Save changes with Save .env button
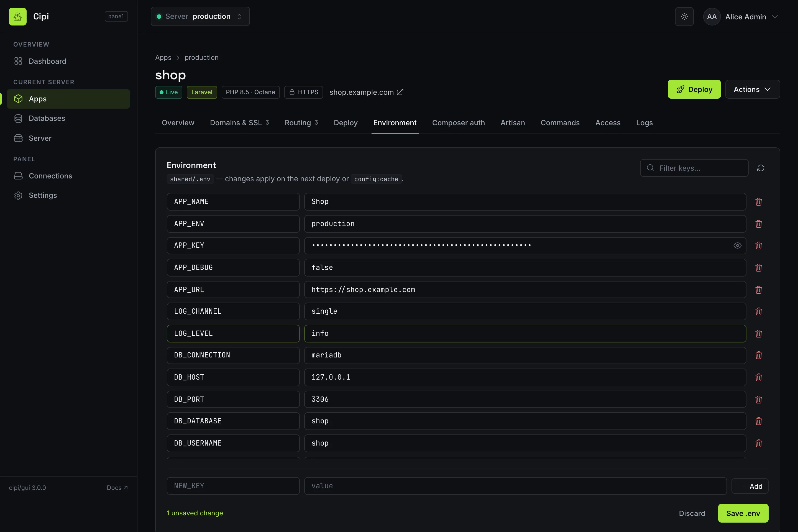798x532 pixels. (743, 513)
